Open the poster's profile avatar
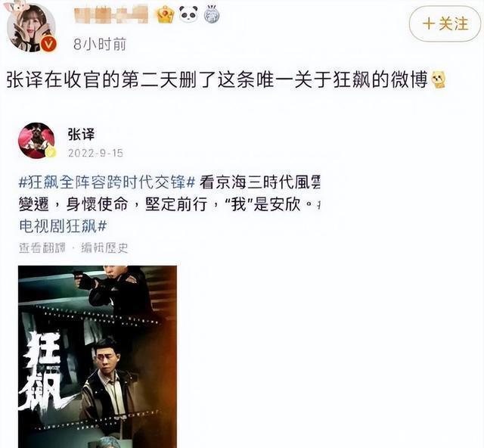The height and width of the screenshot is (448, 484). pyautogui.click(x=31, y=28)
